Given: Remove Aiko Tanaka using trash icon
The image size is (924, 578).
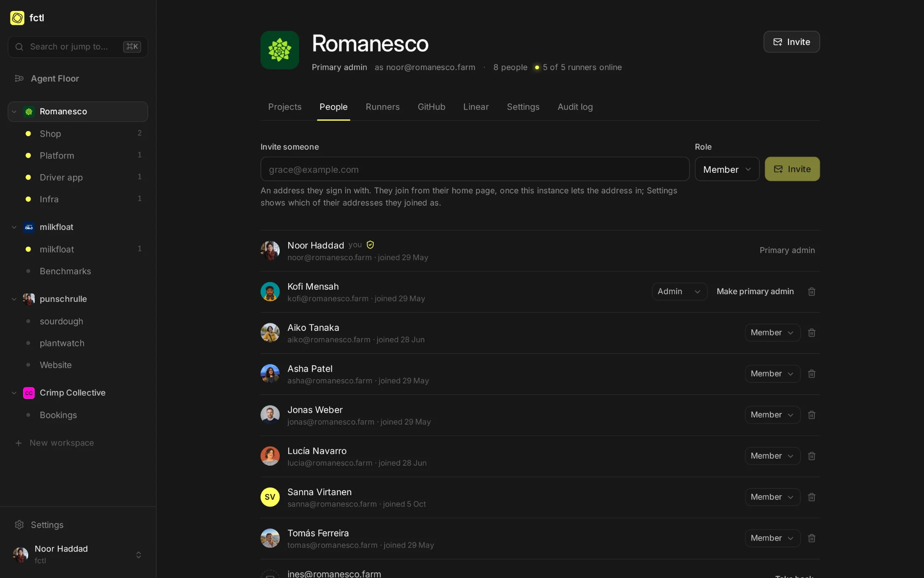Looking at the screenshot, I should click(811, 333).
